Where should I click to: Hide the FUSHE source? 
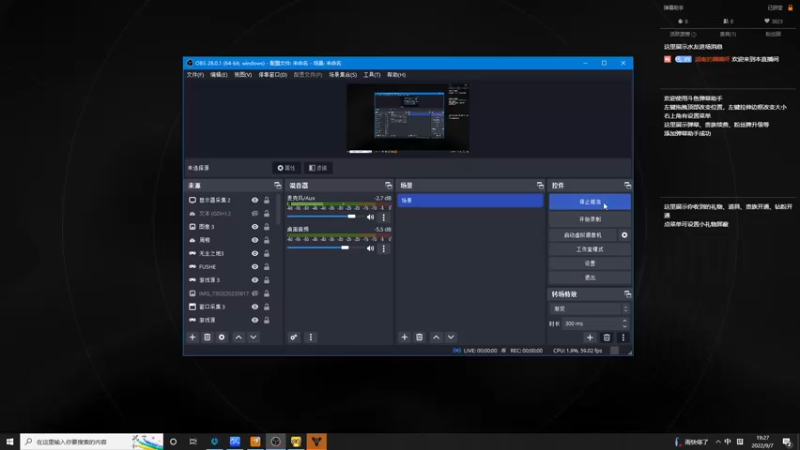click(255, 267)
